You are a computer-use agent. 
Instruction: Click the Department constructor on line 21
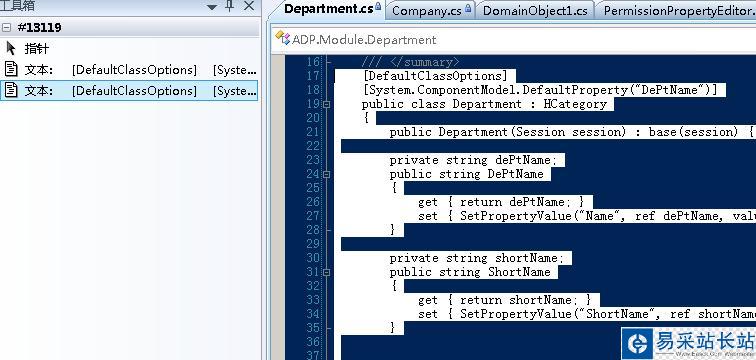coord(571,132)
